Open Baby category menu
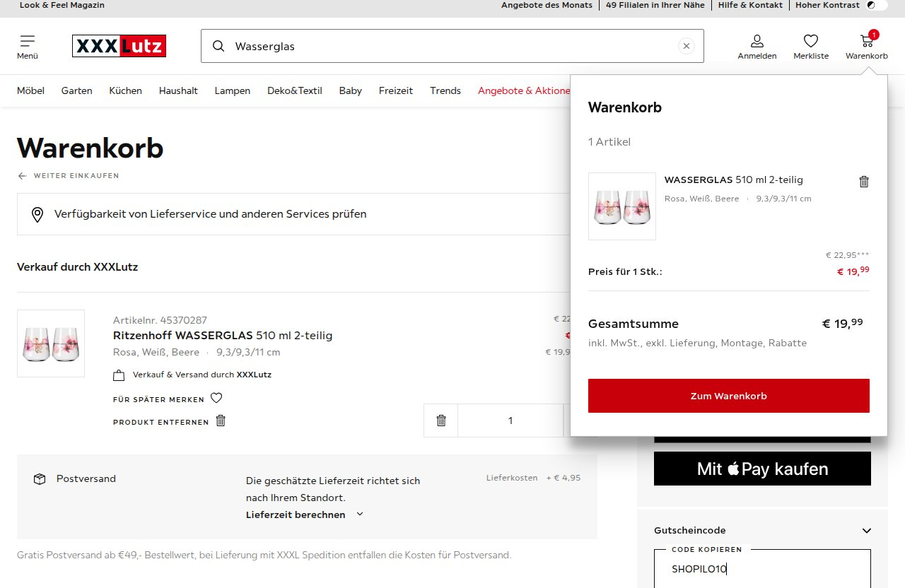The width and height of the screenshot is (905, 588). [x=351, y=90]
